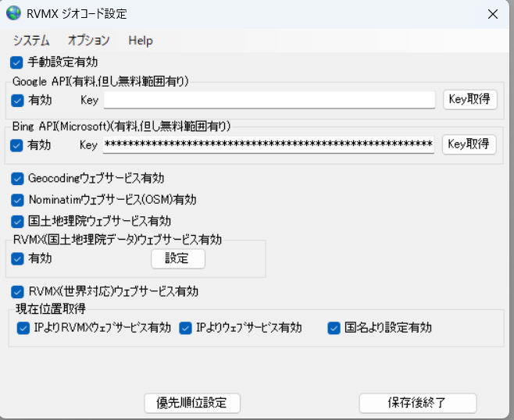Click 保存後終了 to save and exit

[418, 403]
